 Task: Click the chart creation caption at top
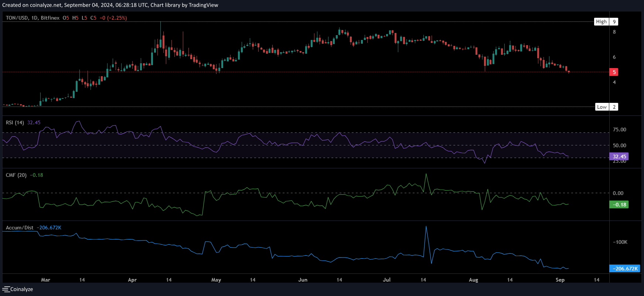pos(110,5)
